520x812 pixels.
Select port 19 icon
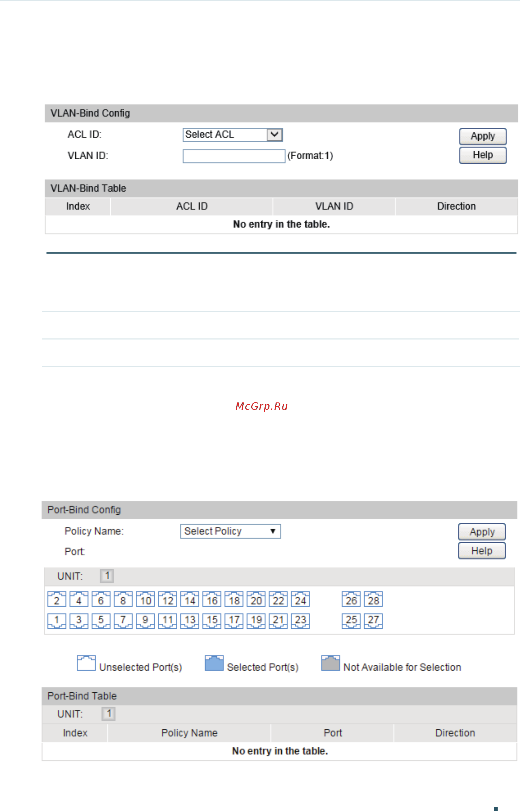pyautogui.click(x=256, y=621)
